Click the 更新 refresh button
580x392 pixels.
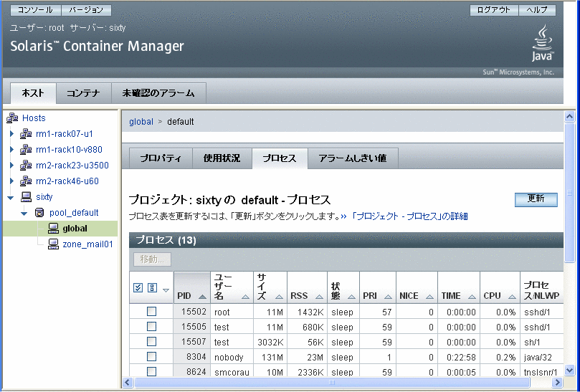pos(536,199)
